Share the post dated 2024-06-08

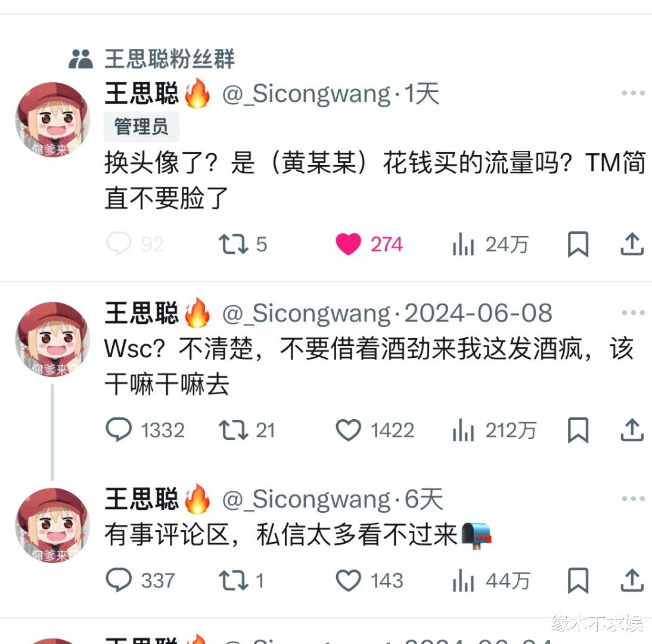tap(632, 430)
